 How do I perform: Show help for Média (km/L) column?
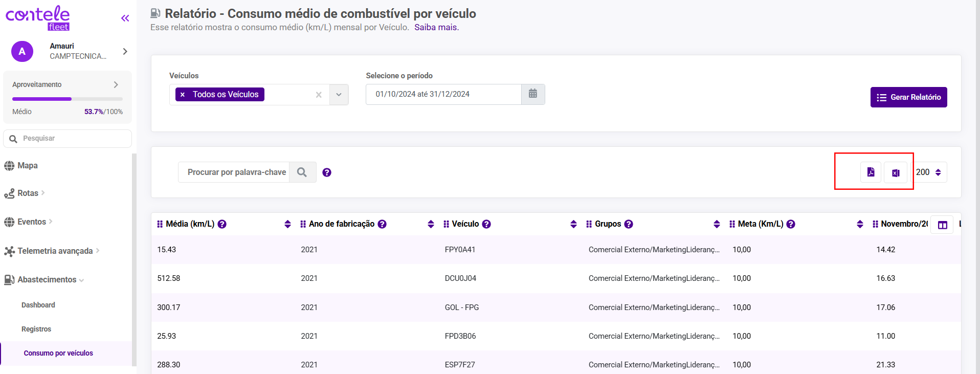(x=222, y=224)
